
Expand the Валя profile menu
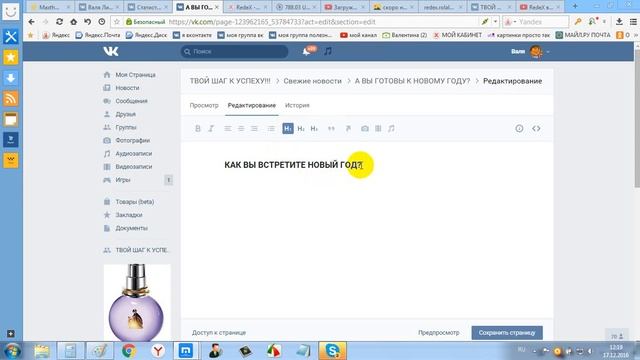[x=531, y=51]
